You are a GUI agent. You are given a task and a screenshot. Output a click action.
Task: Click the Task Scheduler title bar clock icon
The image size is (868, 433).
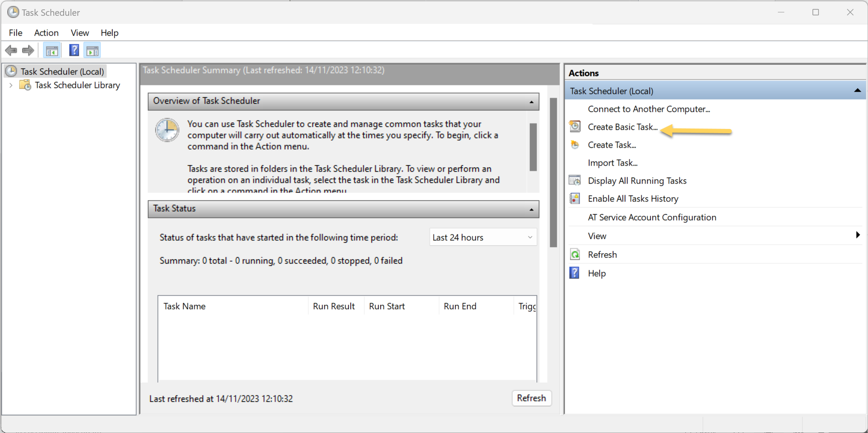coord(13,12)
